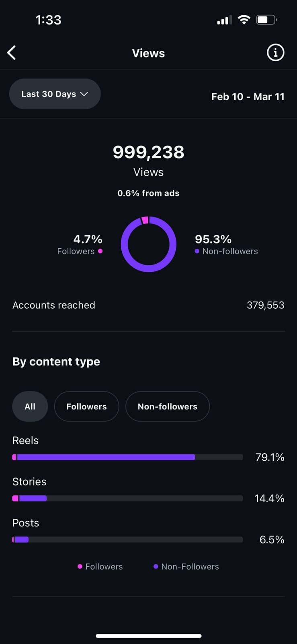Tap the Feb 10 - Mar 11 date range

248,97
